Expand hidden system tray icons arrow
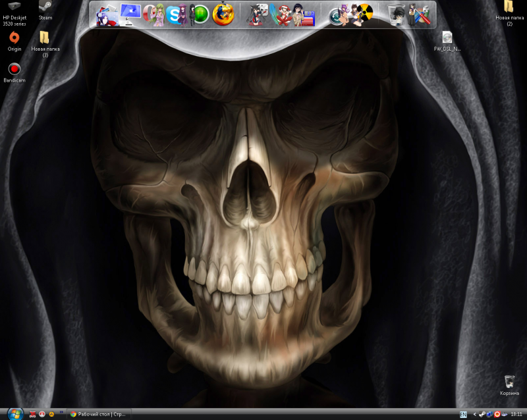Viewport: 527px width, 420px height. [x=474, y=415]
